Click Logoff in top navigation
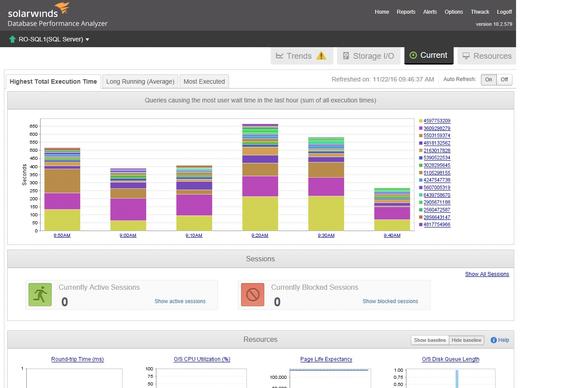This screenshot has height=388, width=582. (x=504, y=12)
